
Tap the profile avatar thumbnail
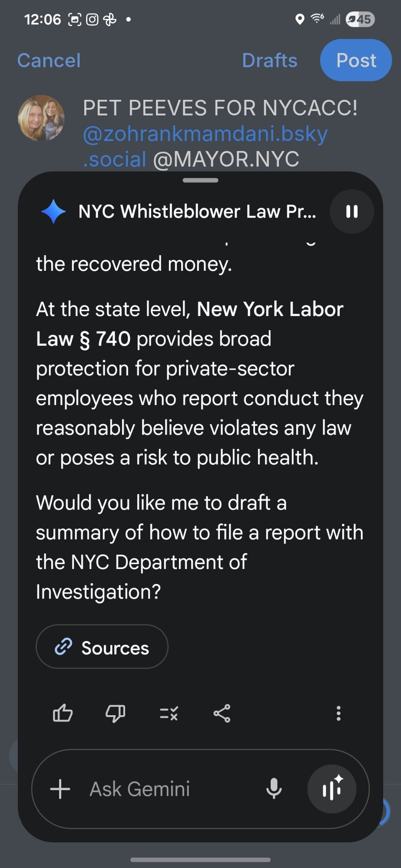coord(41,118)
